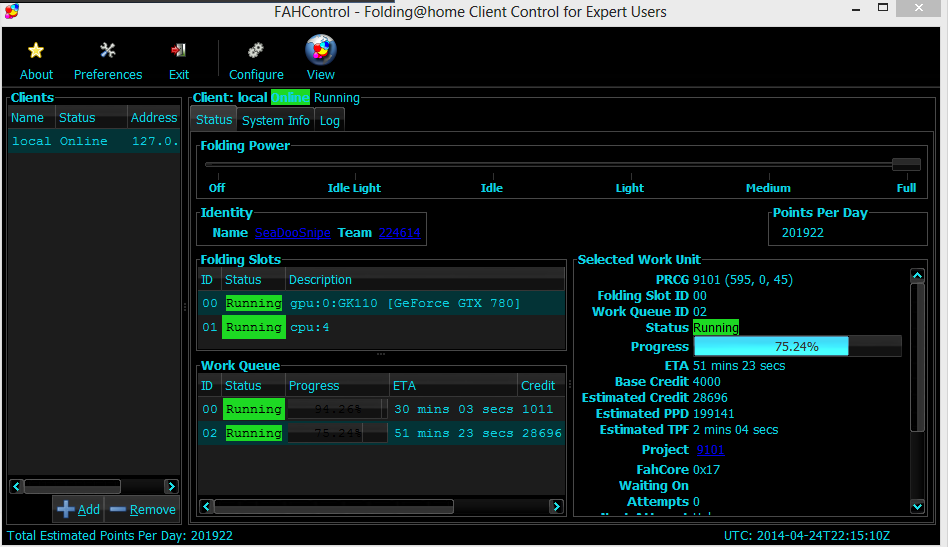Select folding slot 01 cpu:4
Screen dimensions: 948x547
(381, 327)
